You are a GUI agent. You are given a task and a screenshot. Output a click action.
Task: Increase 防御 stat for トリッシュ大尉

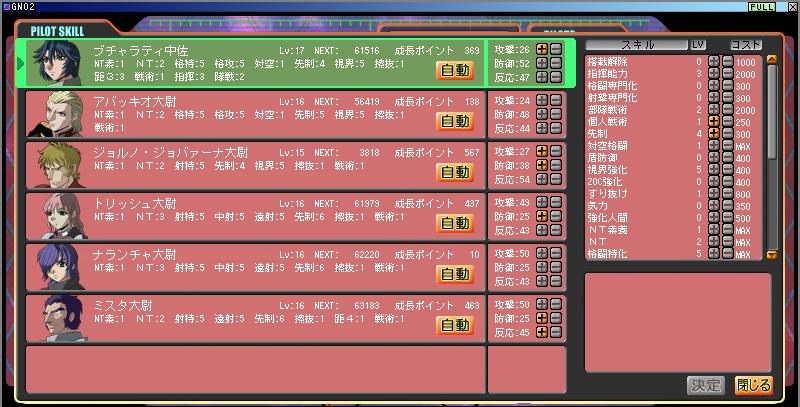pos(542,216)
